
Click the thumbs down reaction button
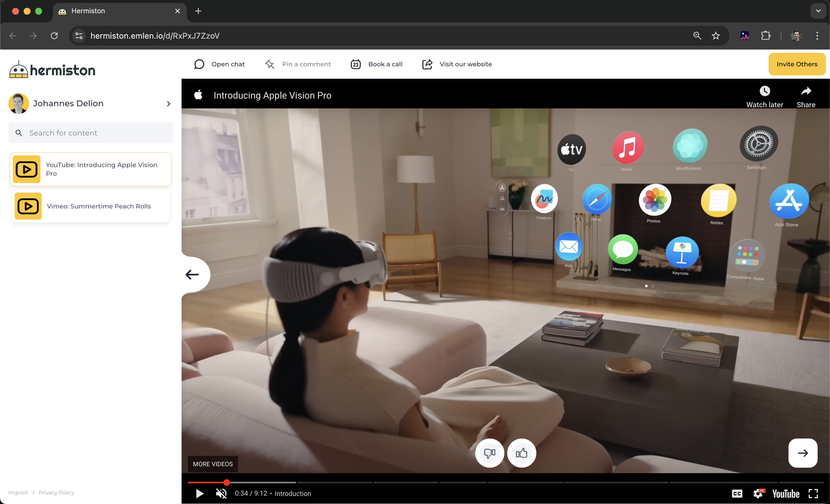[x=489, y=453]
